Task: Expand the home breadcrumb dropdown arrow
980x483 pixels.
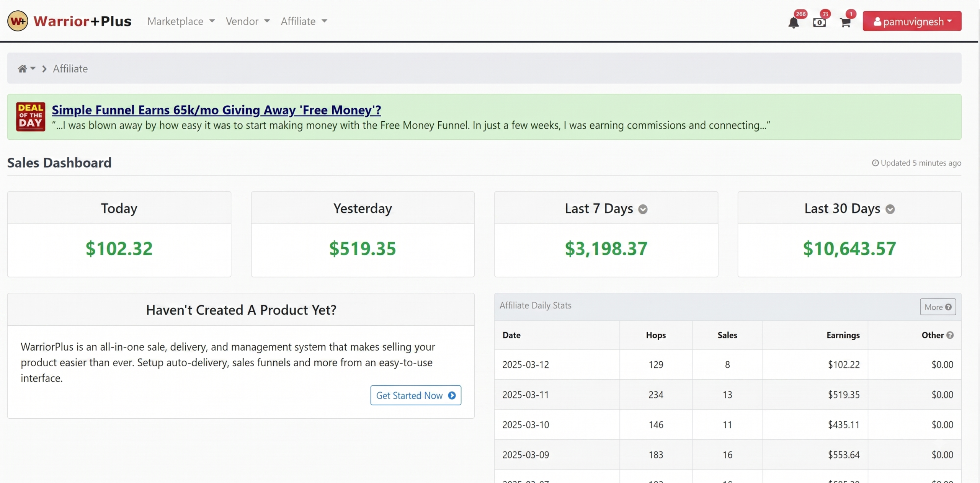Action: [33, 69]
